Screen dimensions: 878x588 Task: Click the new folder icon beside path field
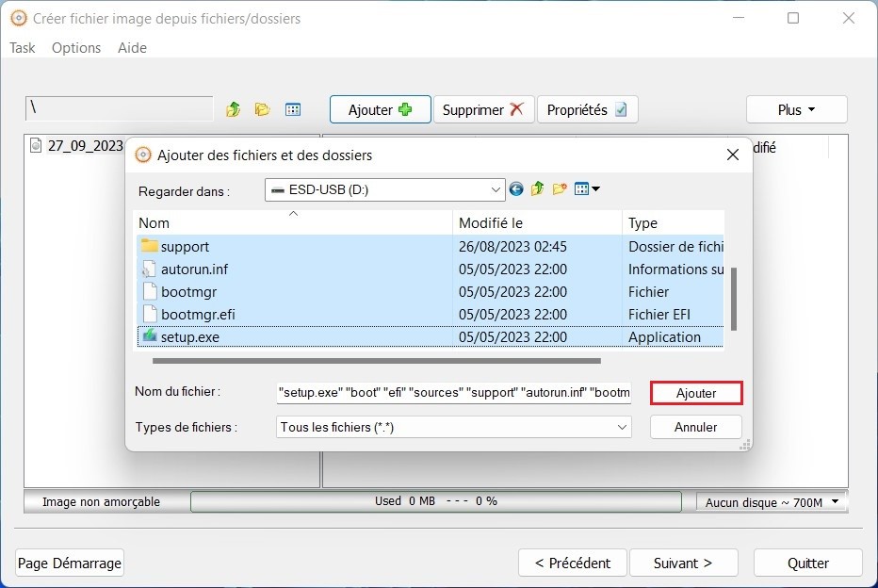click(262, 109)
